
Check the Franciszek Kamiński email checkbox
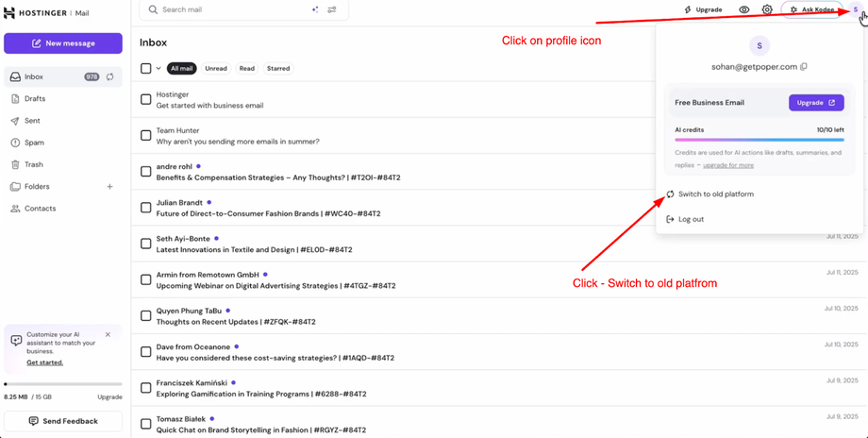pyautogui.click(x=145, y=388)
